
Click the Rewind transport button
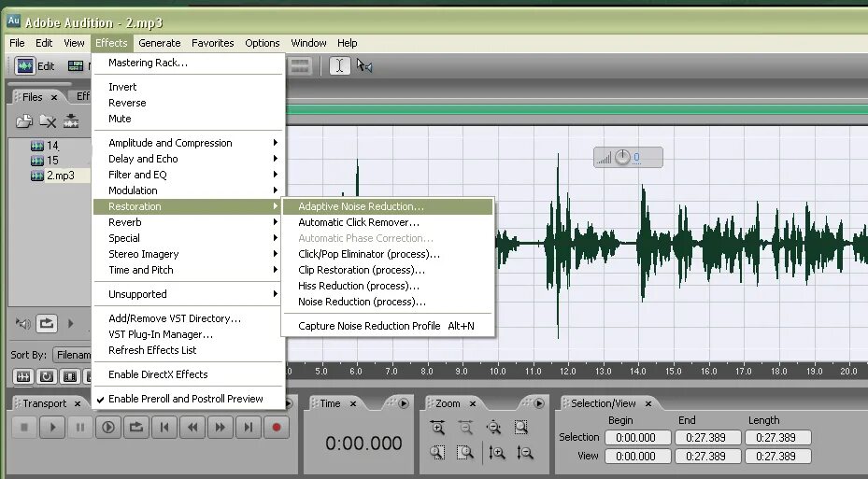pyautogui.click(x=192, y=427)
